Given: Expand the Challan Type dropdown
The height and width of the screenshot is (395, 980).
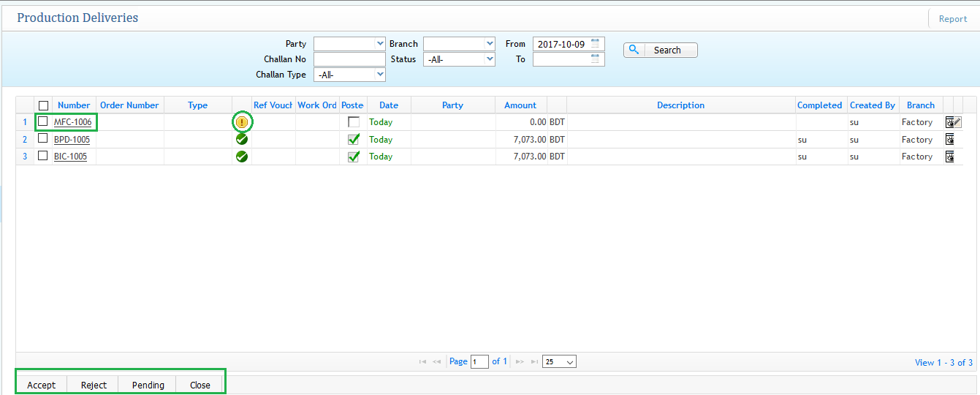Looking at the screenshot, I should pos(349,75).
